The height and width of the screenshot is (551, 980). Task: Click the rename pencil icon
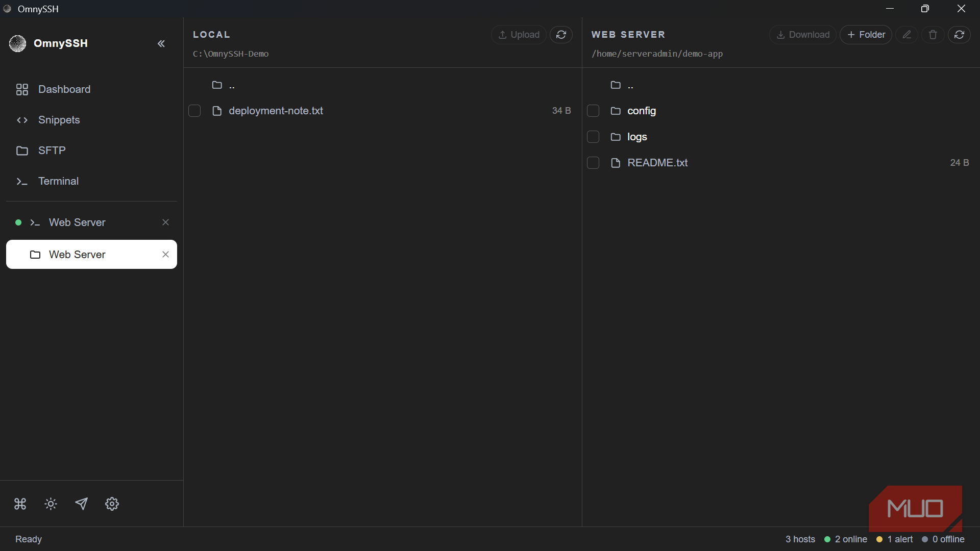pos(907,35)
